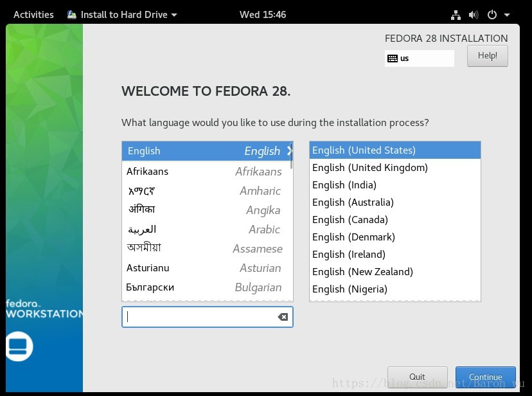This screenshot has width=532, height=396.
Task: Click the chevron arrow on English row
Action: (289, 151)
